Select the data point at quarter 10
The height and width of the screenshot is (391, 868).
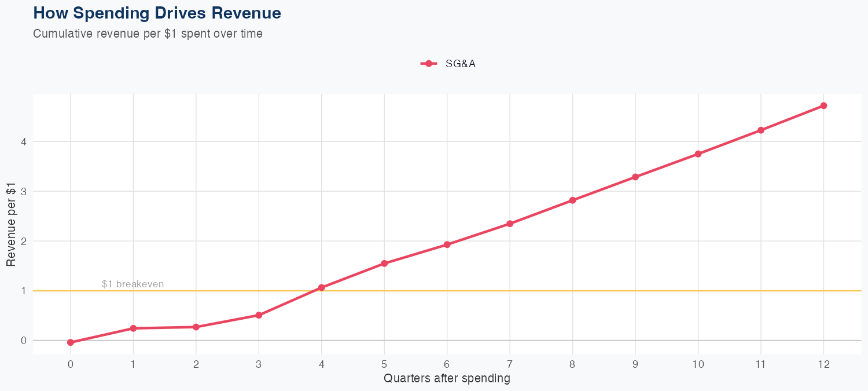point(698,154)
